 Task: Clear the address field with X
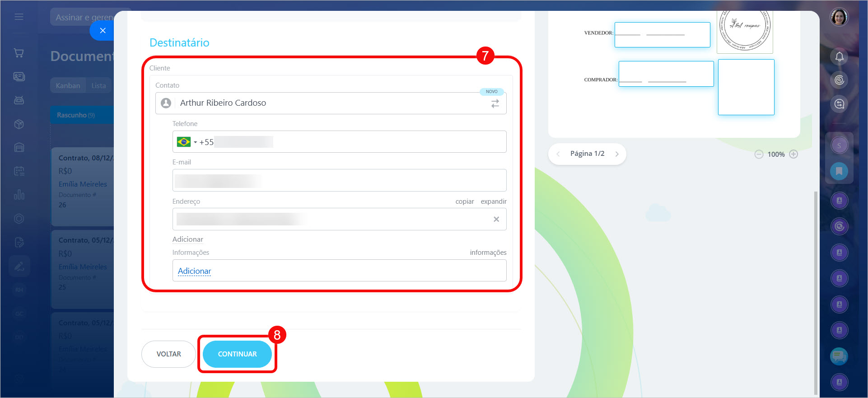(496, 219)
